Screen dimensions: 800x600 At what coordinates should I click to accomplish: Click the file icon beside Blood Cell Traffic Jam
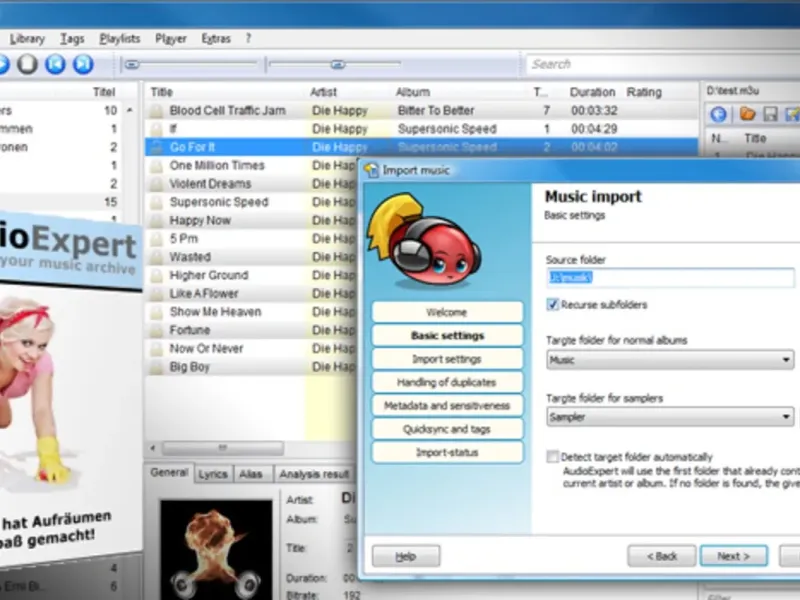pyautogui.click(x=157, y=111)
